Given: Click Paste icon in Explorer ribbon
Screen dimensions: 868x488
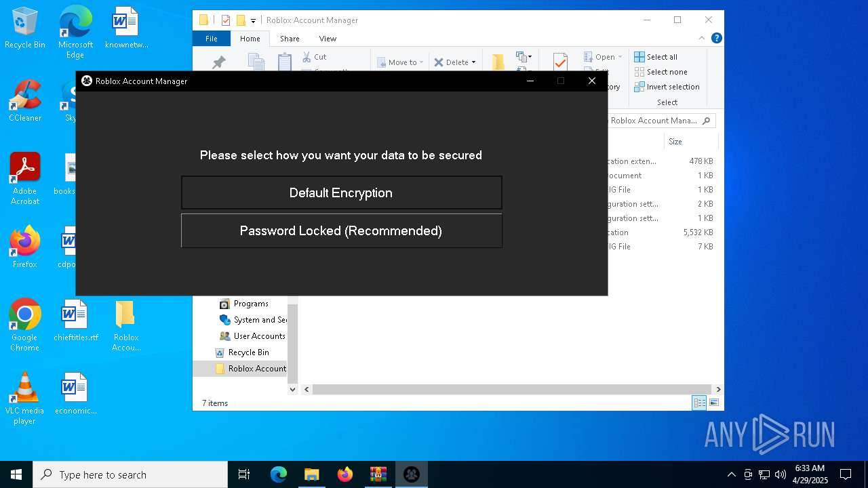Looking at the screenshot, I should pyautogui.click(x=285, y=62).
